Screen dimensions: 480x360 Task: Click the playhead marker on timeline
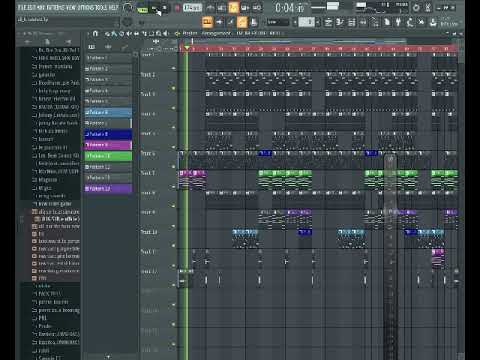187,48
